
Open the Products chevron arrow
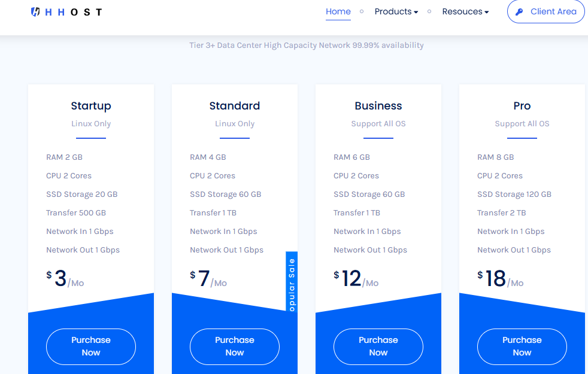click(416, 11)
